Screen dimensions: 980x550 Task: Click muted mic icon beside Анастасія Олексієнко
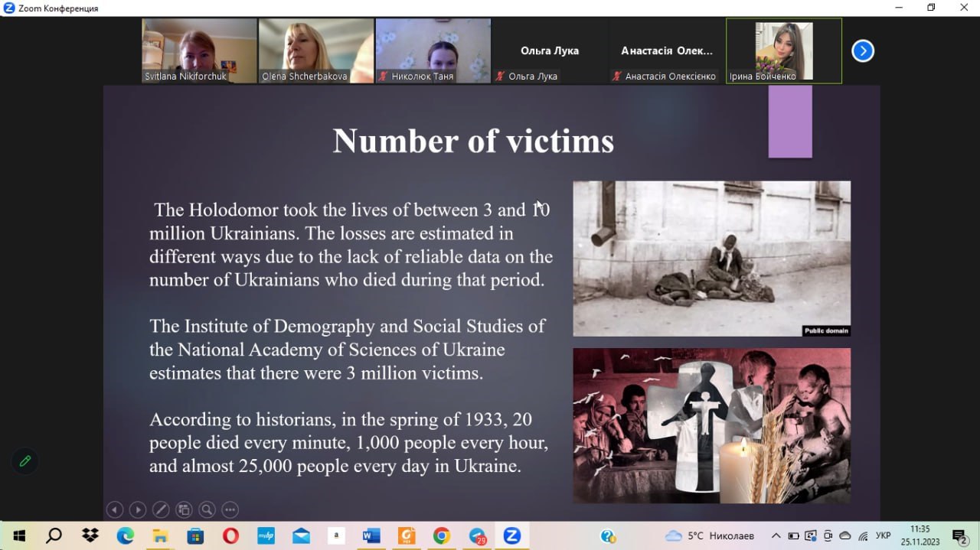pyautogui.click(x=618, y=76)
